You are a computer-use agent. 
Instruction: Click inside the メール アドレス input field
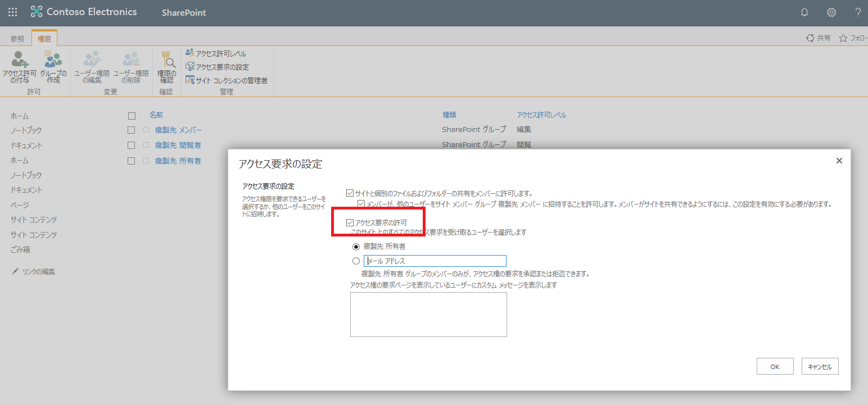pos(435,261)
